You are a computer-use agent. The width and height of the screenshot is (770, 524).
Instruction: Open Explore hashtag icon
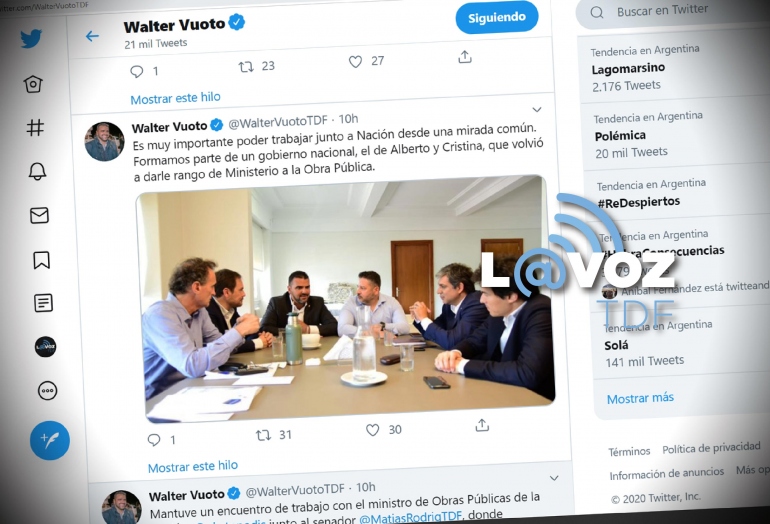tap(35, 128)
